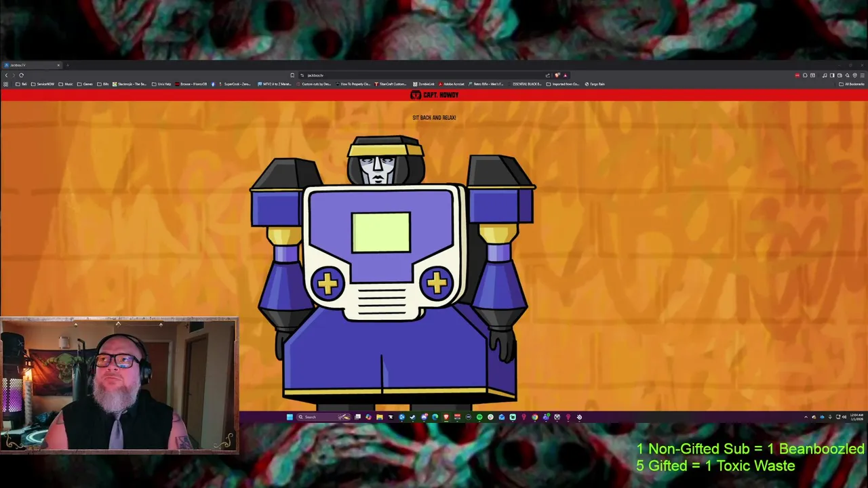Open the ServiceNOW bookmark folder

pos(43,84)
